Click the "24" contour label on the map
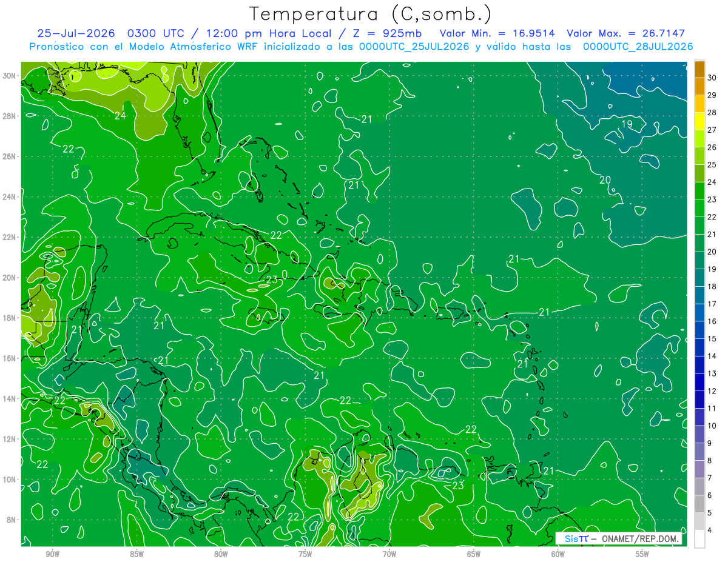The height and width of the screenshot is (562, 728). tap(120, 115)
